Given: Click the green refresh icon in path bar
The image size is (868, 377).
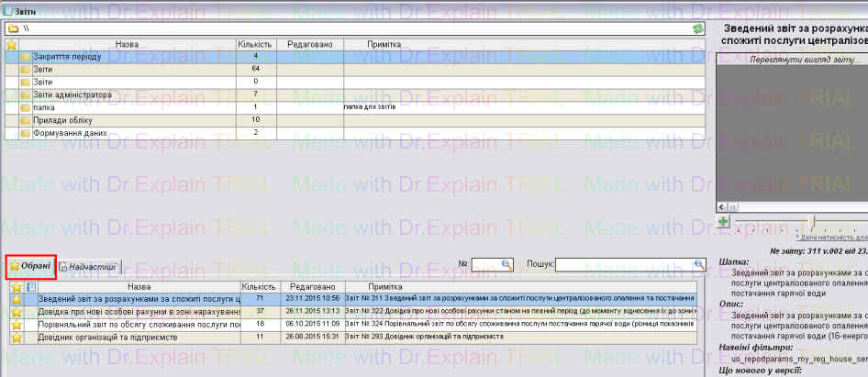Looking at the screenshot, I should [x=698, y=29].
